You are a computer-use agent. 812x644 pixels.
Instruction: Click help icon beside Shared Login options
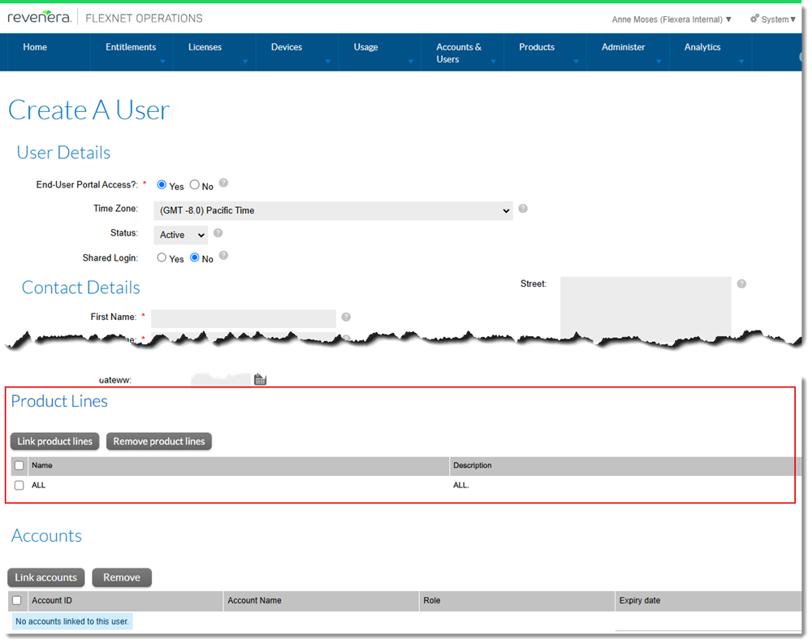(223, 256)
